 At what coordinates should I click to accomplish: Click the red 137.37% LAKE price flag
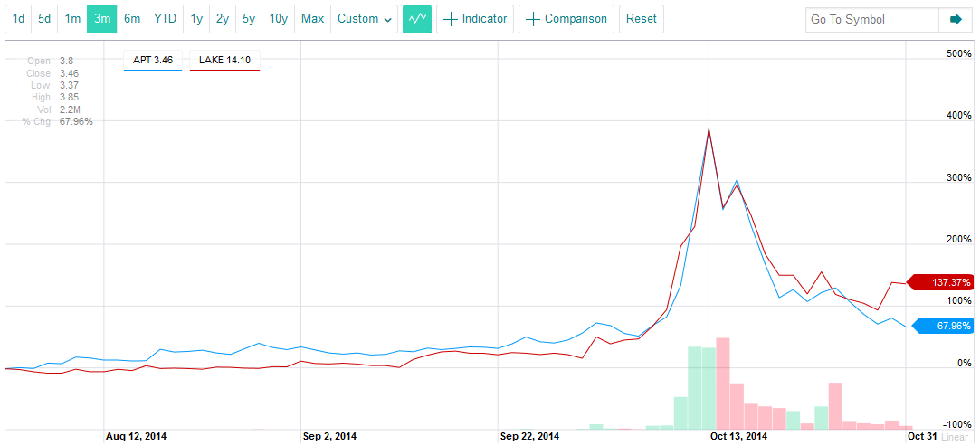click(939, 282)
